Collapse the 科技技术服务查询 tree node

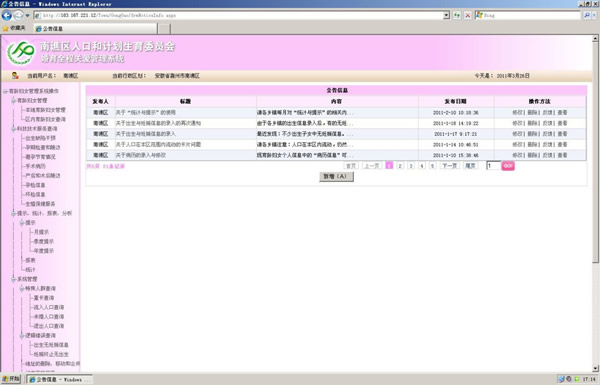14,129
